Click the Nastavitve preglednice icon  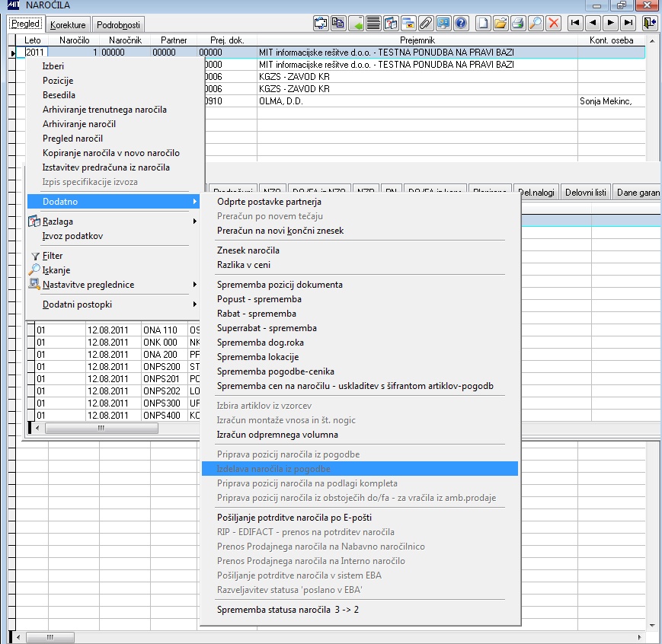34,284
